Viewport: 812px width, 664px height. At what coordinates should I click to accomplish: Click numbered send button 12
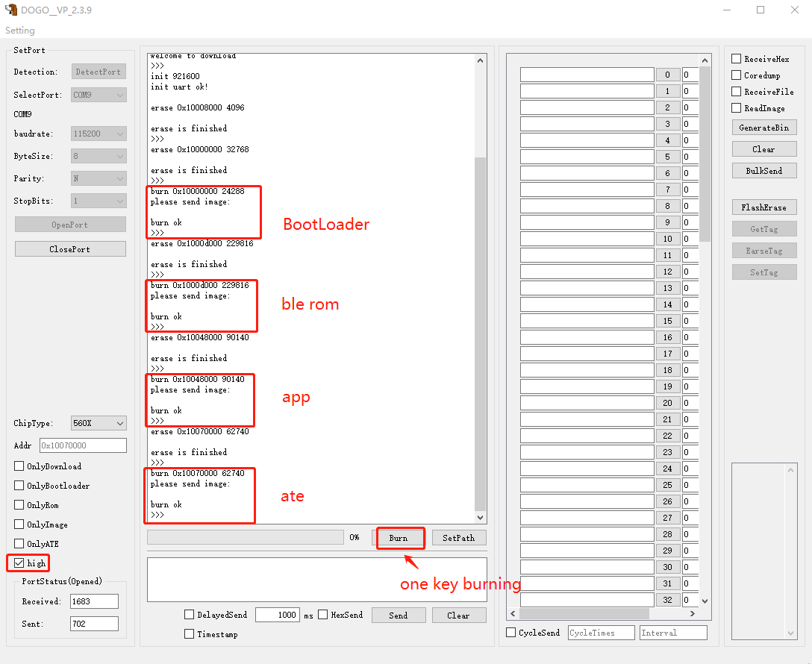667,272
